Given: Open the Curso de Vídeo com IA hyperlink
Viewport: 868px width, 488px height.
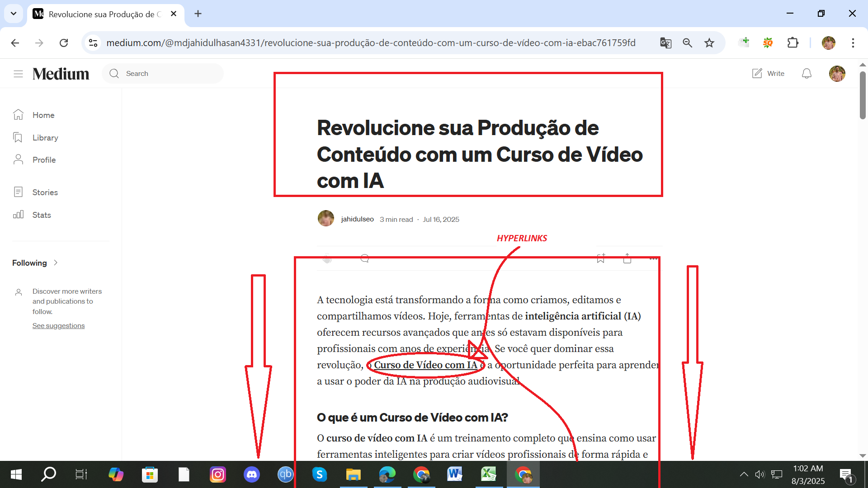Looking at the screenshot, I should pyautogui.click(x=425, y=365).
